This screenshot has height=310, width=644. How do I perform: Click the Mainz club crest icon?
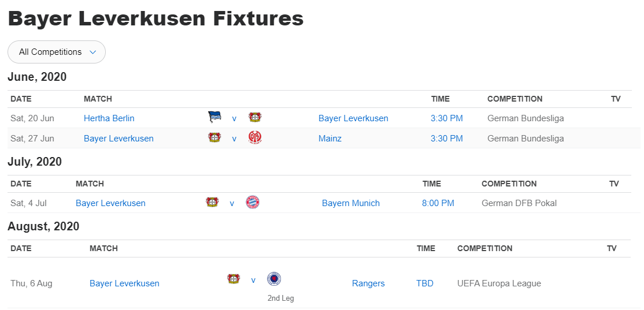pos(255,138)
